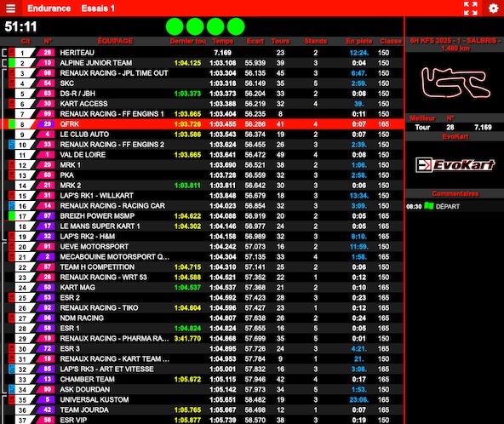
Task: Select TEAM H COMPETITION entry
Action: coord(97,267)
